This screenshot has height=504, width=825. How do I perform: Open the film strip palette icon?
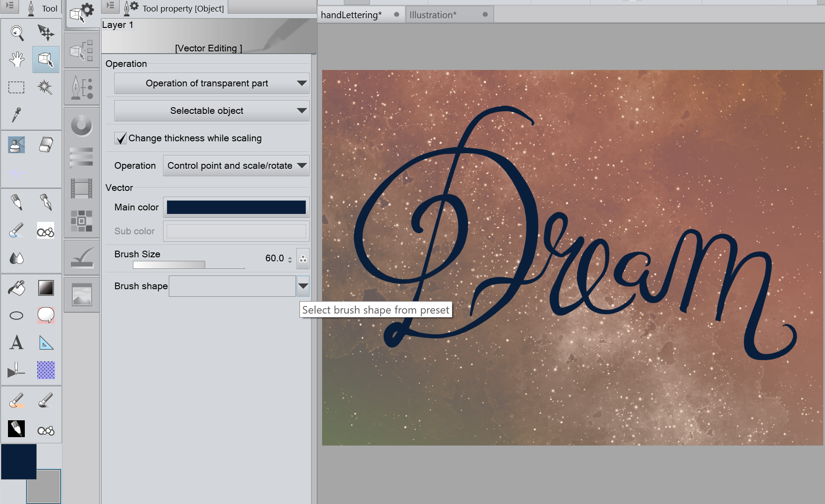[x=82, y=188]
